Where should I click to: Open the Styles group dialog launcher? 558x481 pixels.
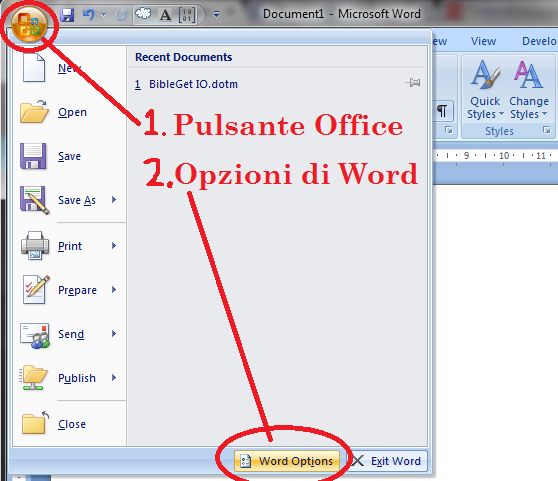[547, 131]
